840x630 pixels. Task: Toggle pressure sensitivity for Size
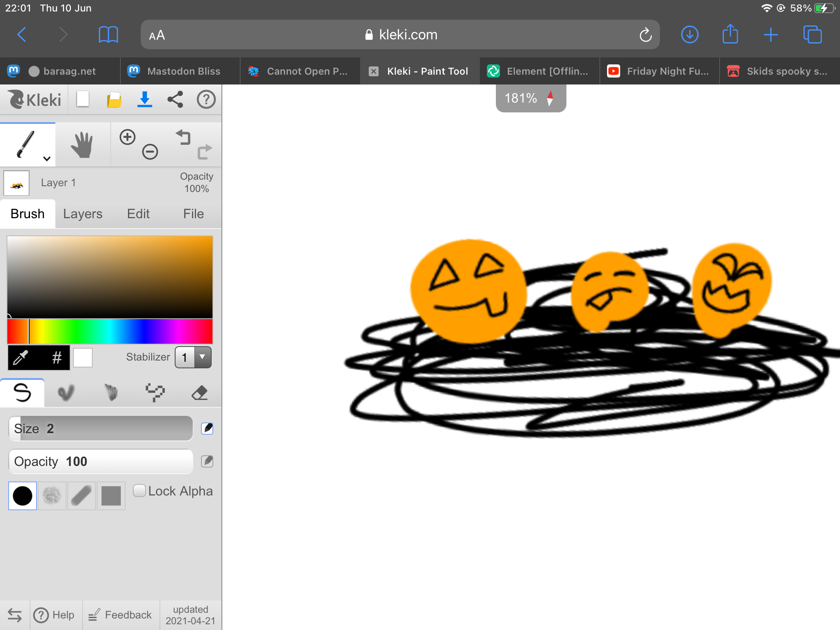point(207,429)
